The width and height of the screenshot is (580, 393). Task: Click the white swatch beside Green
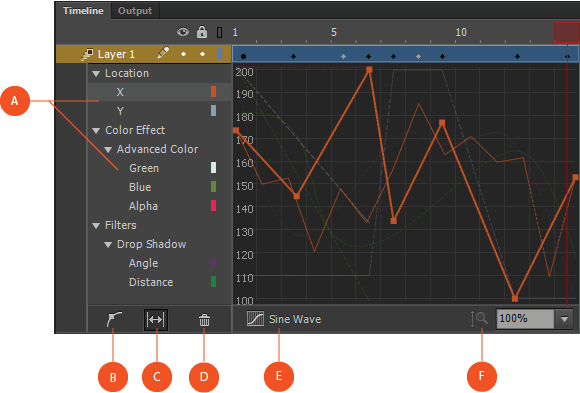213,168
